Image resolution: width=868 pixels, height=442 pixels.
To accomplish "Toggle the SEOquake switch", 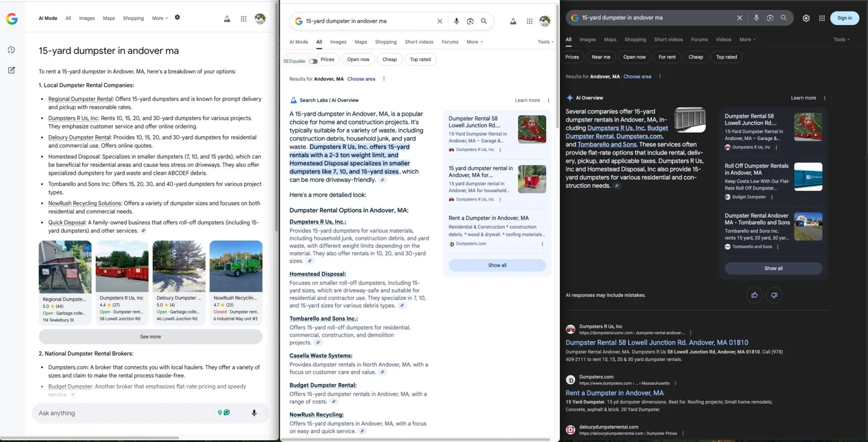I will click(x=314, y=61).
